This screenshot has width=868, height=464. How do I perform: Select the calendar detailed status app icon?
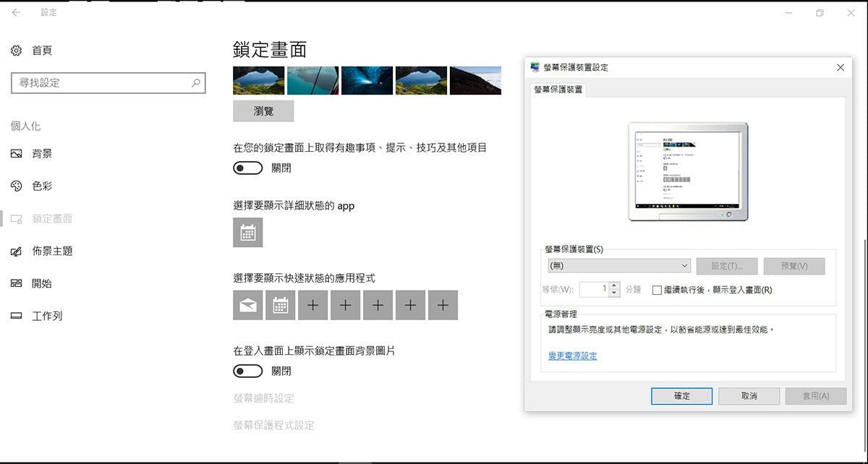click(247, 233)
